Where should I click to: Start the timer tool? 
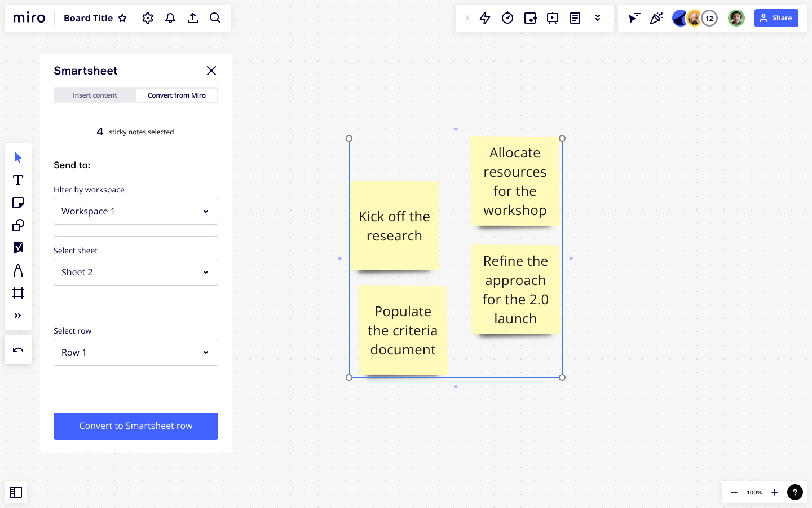click(507, 18)
